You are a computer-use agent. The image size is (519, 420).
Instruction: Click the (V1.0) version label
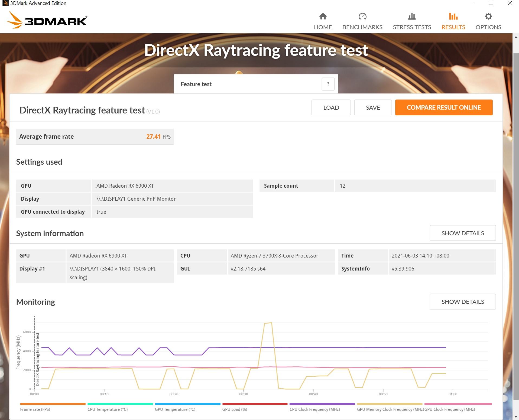click(x=153, y=112)
